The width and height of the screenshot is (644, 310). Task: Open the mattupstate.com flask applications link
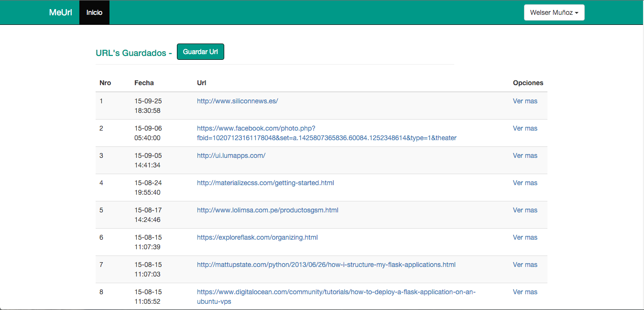tap(326, 265)
